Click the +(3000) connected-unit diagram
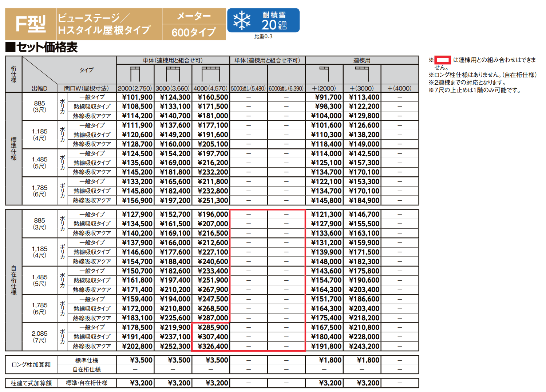Viewport: 546px width, 392px height. click(362, 74)
